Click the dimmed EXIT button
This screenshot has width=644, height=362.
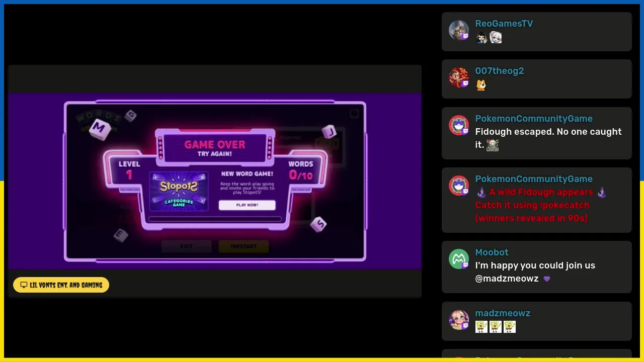186,246
